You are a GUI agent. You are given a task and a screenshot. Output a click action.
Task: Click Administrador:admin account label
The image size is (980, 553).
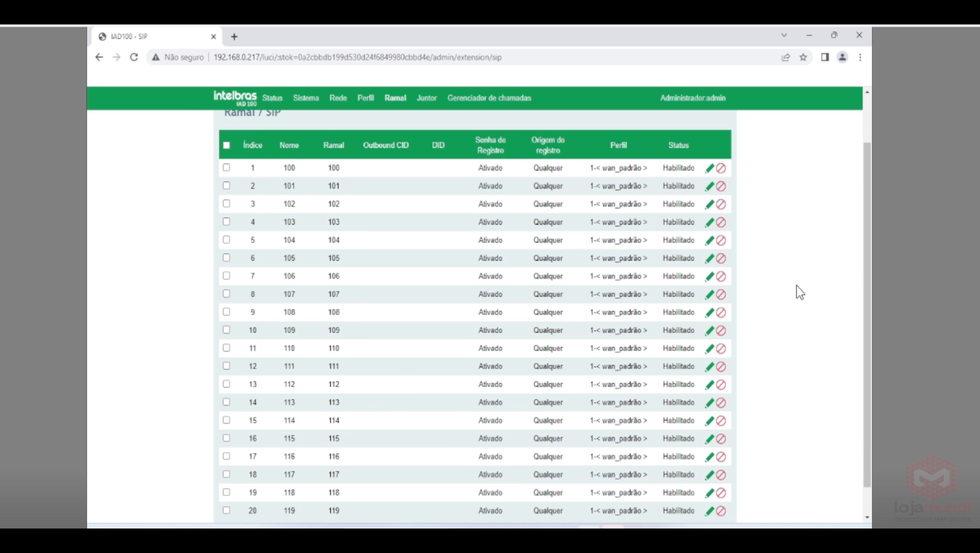coord(692,98)
